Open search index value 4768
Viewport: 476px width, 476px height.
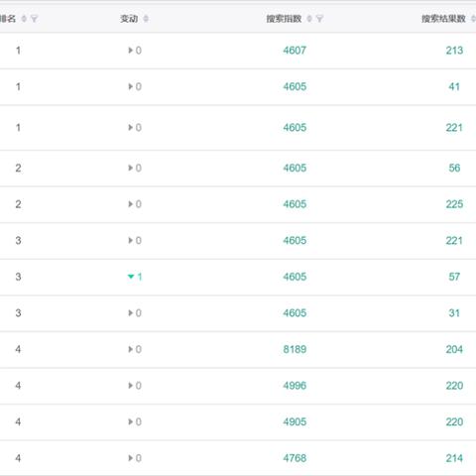tap(295, 458)
